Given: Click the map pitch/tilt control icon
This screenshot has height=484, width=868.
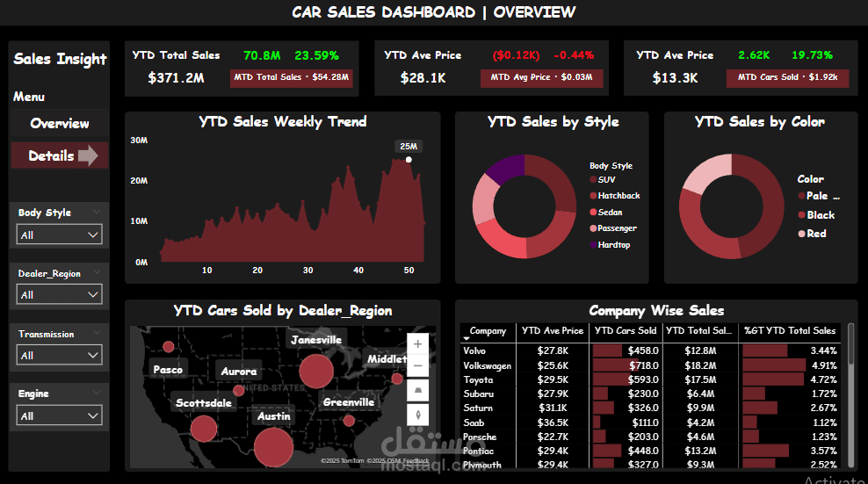Looking at the screenshot, I should (418, 390).
